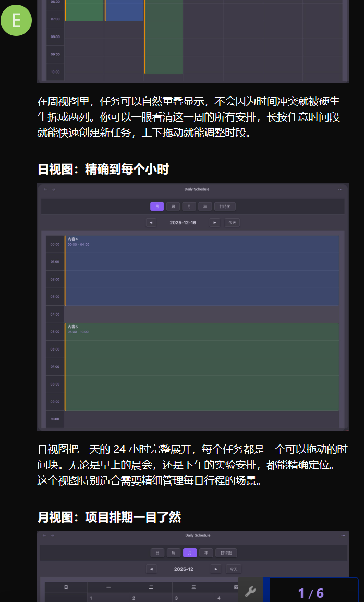Open the wrench tools icon
The image size is (364, 602).
tap(250, 592)
